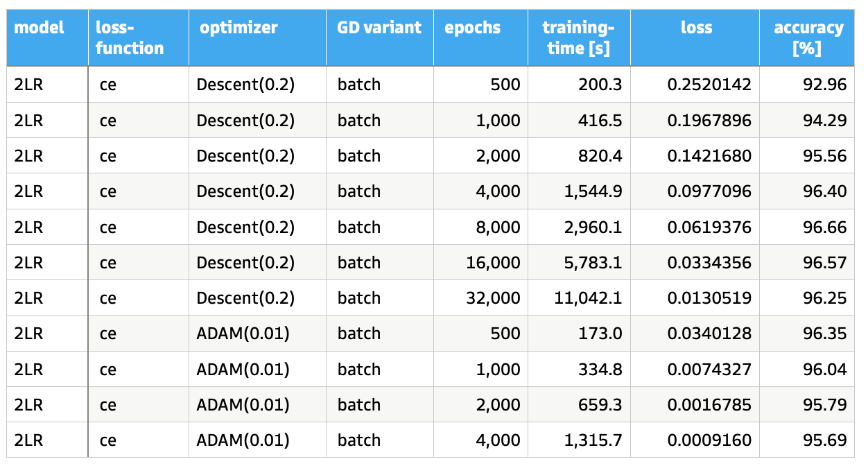868x466 pixels.
Task: Click the loss value 0.0009160
Action: (709, 440)
